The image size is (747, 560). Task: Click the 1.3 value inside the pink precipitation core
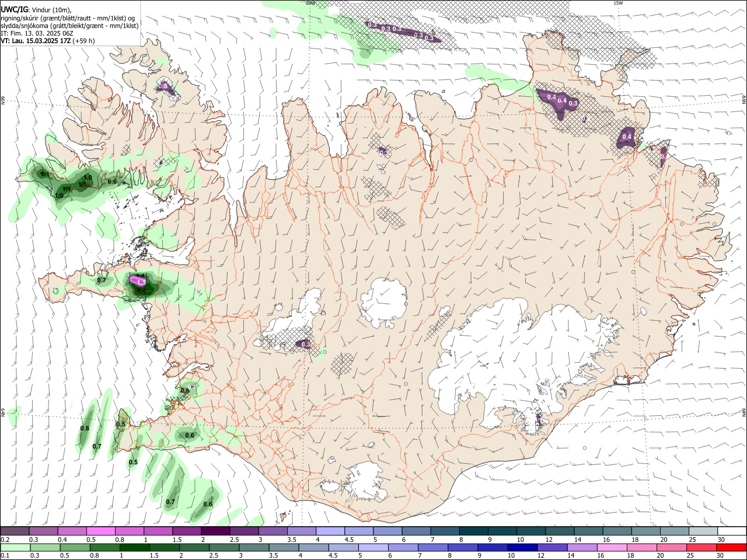(x=140, y=282)
